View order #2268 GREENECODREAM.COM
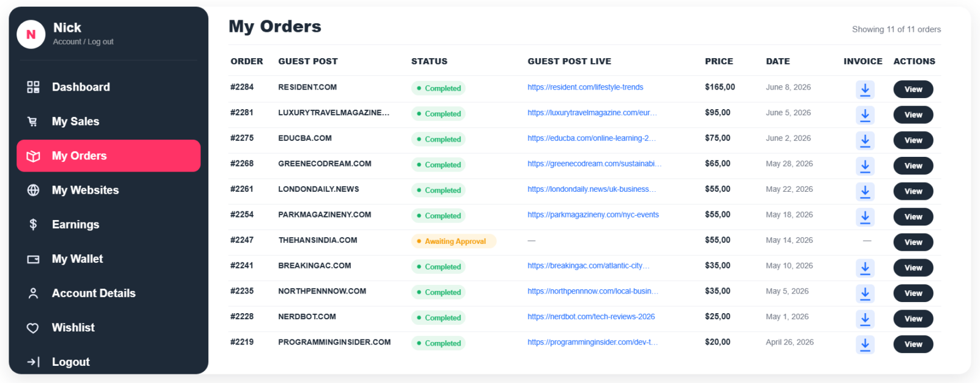 913,165
